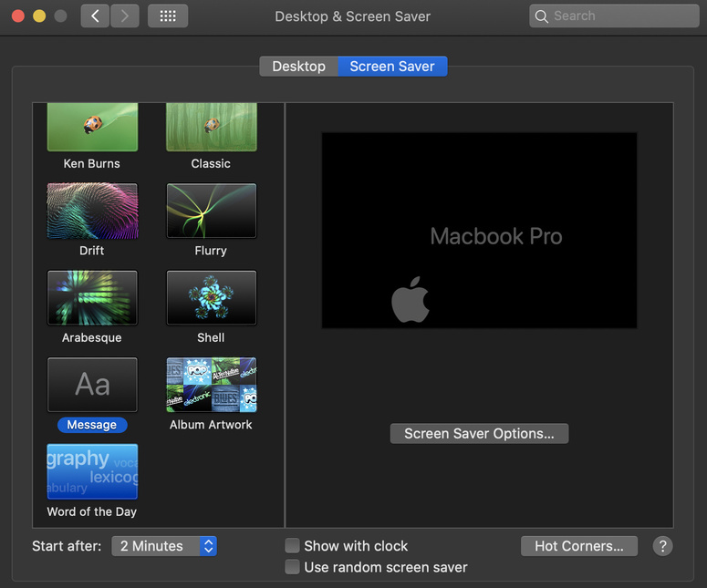
Task: Select the Screen Saver tab
Action: 392,67
